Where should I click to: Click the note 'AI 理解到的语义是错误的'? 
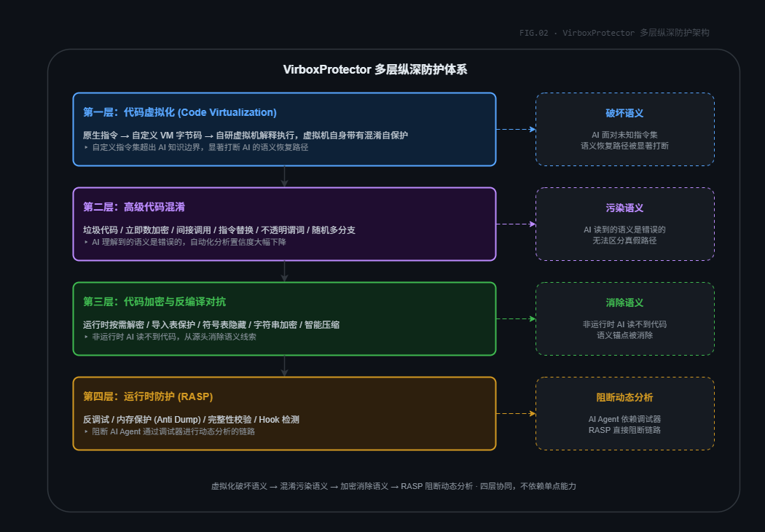click(x=189, y=242)
